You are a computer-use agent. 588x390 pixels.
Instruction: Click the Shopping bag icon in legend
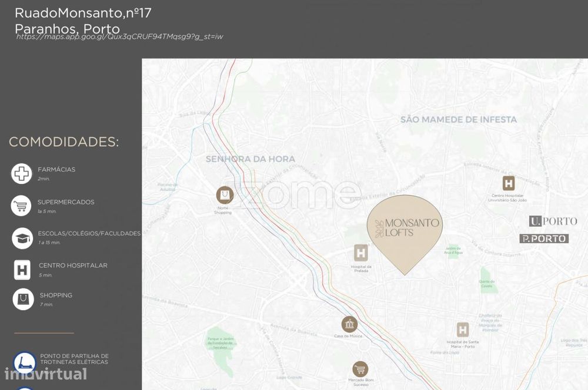24,299
